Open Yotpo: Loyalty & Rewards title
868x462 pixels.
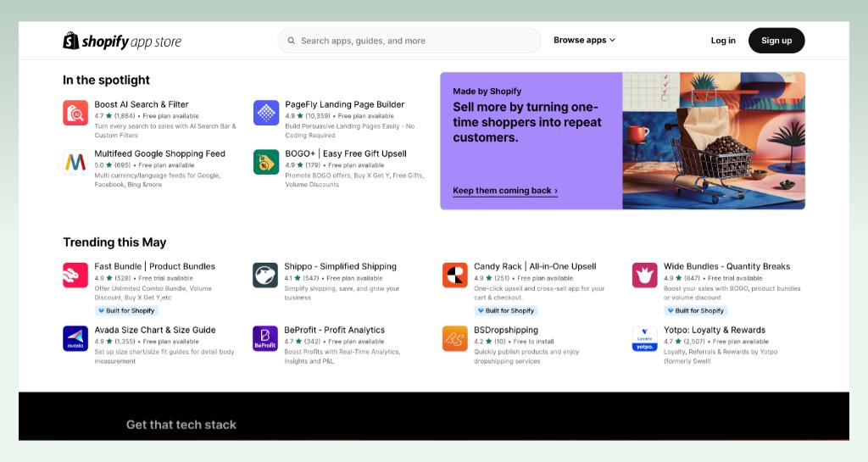(x=715, y=330)
